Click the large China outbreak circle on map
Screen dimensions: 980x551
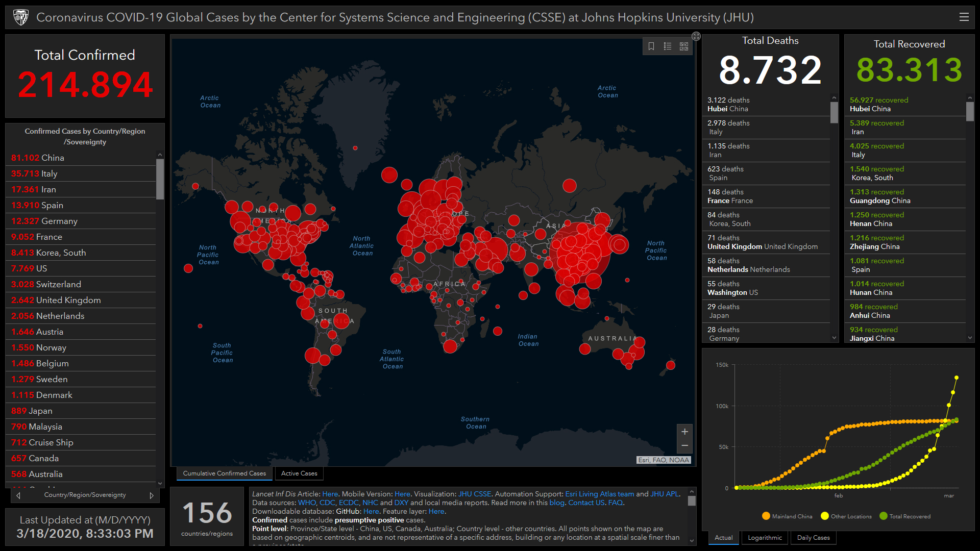pos(579,253)
